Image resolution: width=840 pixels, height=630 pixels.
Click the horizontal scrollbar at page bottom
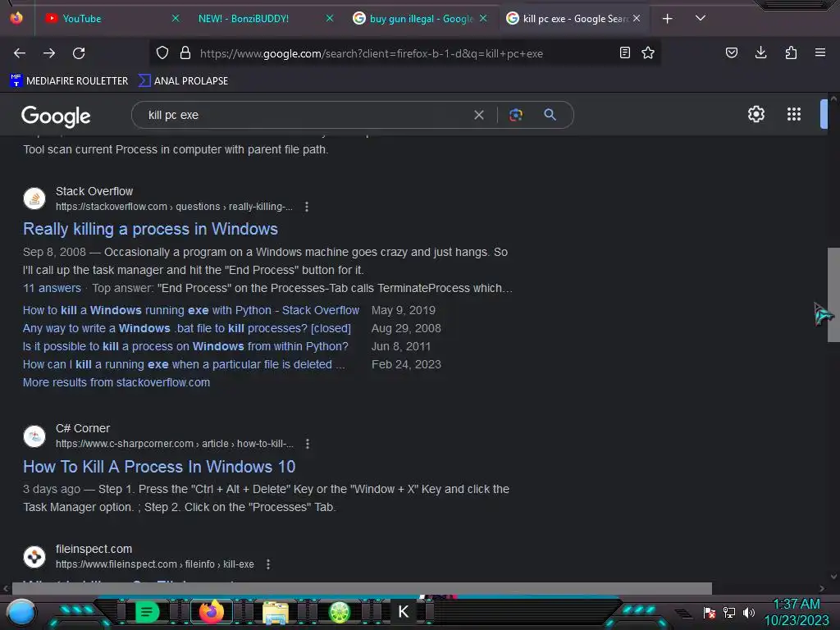point(362,588)
